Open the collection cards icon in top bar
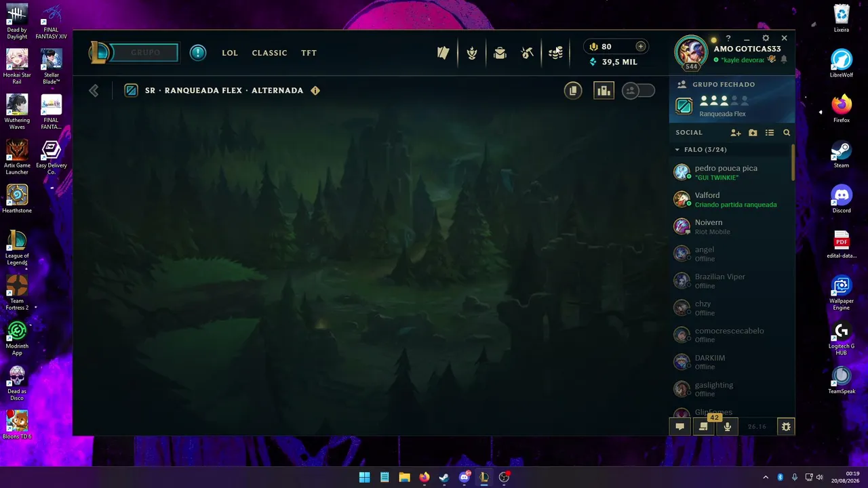This screenshot has width=868, height=488. (x=443, y=53)
